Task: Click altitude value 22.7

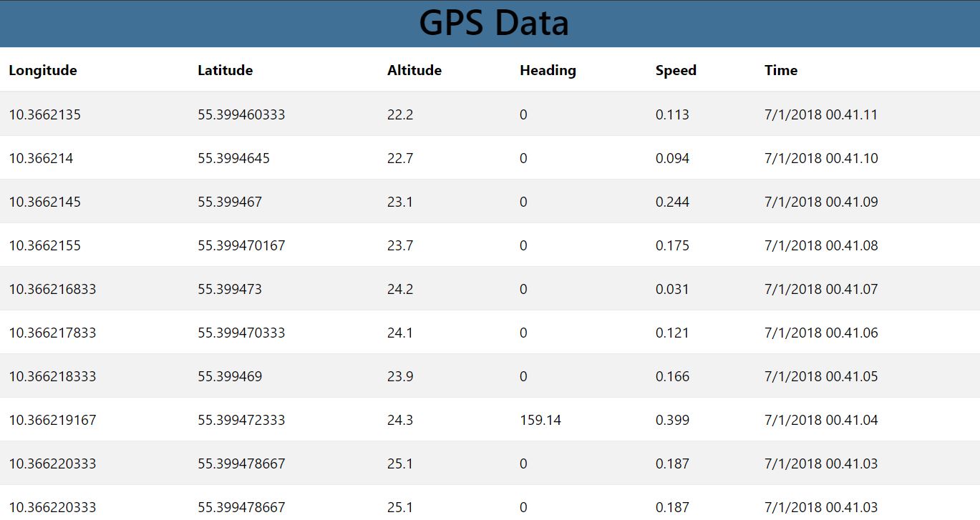Action: click(400, 158)
